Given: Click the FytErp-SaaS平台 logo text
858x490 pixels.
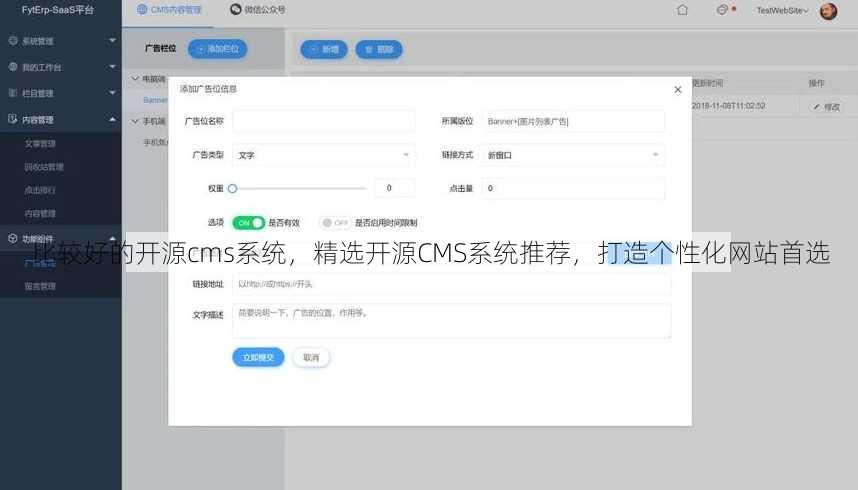Looking at the screenshot, I should point(57,10).
